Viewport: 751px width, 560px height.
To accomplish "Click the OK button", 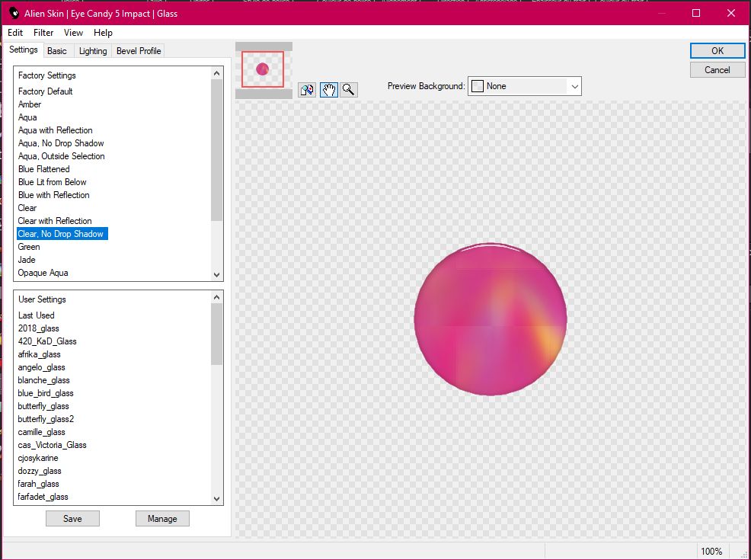I will (x=717, y=51).
